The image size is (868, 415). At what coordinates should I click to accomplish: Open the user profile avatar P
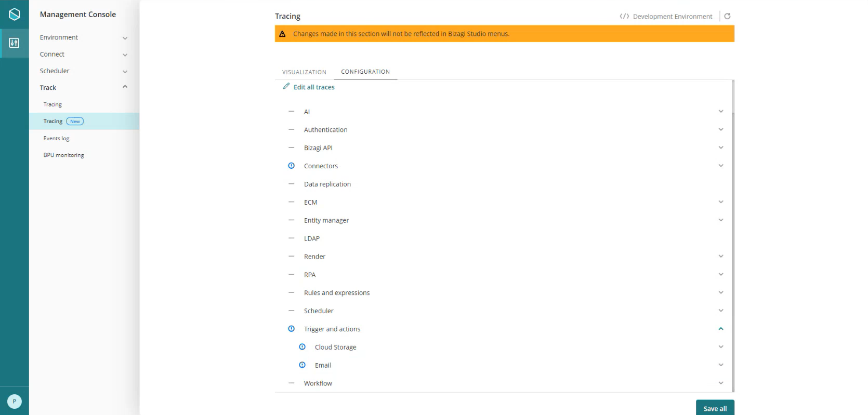15,401
